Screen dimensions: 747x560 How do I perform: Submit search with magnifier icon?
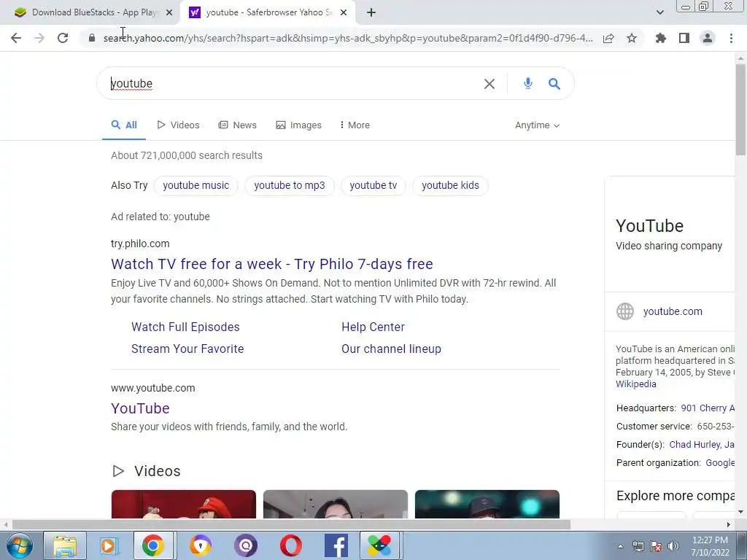click(x=554, y=84)
